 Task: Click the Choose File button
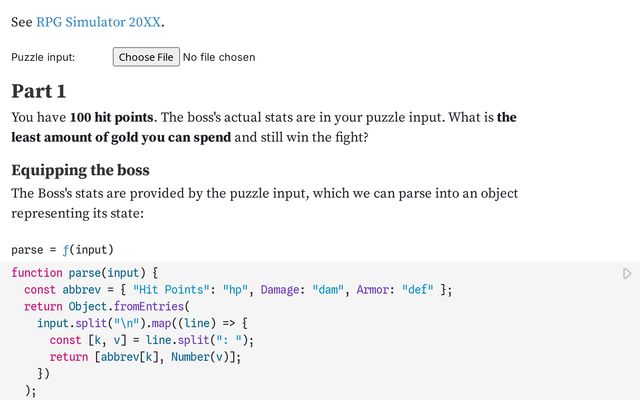pyautogui.click(x=146, y=57)
